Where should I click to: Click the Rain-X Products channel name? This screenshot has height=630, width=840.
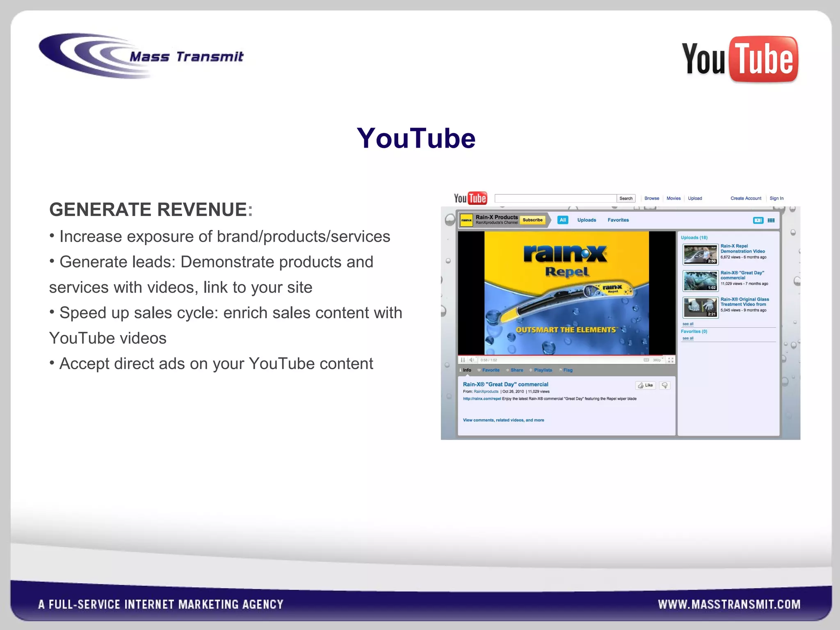coord(497,217)
